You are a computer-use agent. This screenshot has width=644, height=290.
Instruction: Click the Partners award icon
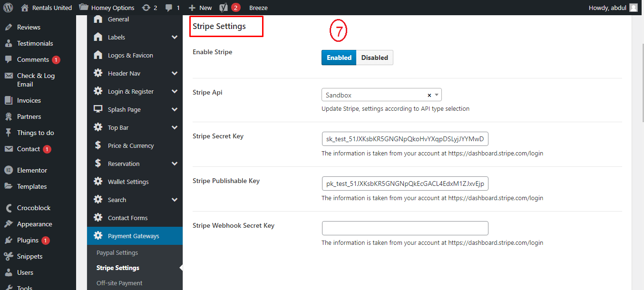point(9,116)
